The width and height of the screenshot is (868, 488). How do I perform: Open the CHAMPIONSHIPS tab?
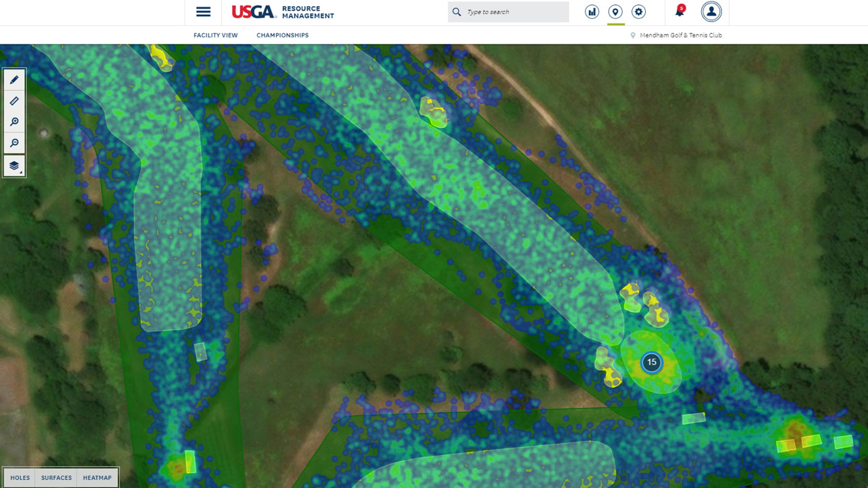283,35
